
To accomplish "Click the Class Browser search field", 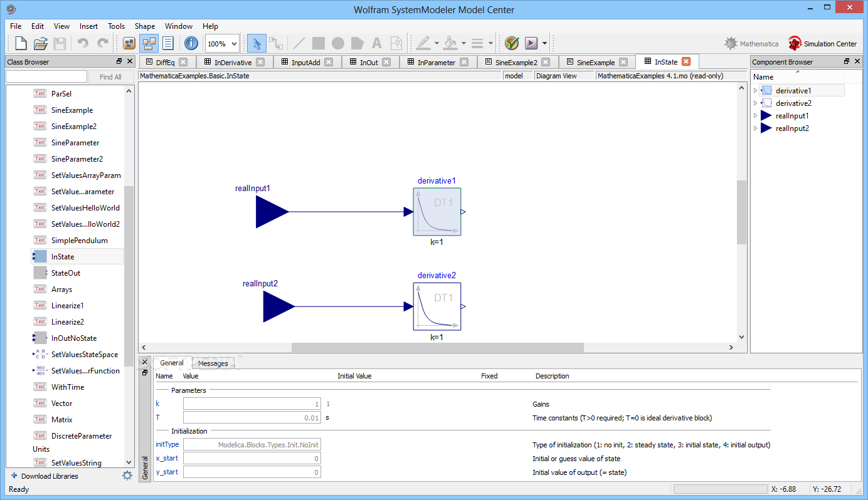I will [x=46, y=76].
